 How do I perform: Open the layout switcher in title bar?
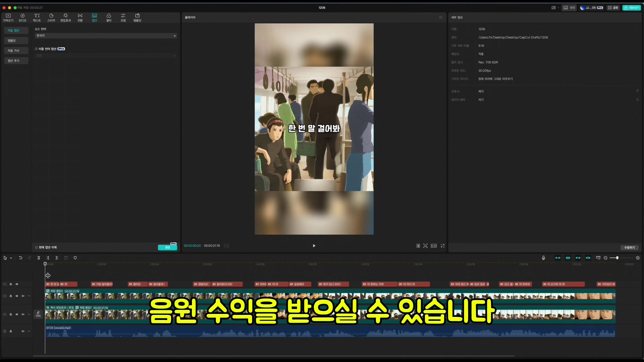click(x=555, y=8)
